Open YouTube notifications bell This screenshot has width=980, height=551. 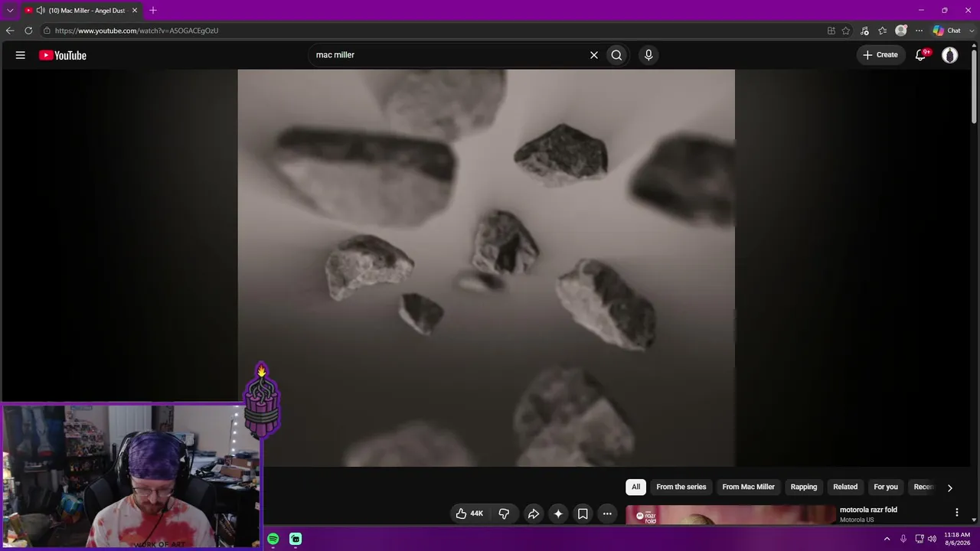(922, 55)
